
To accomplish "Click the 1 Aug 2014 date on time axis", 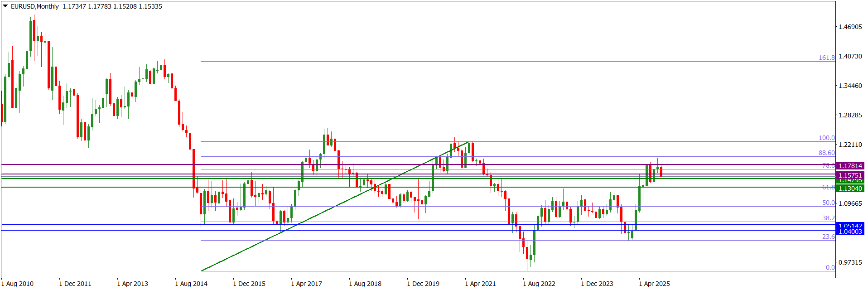I will [x=191, y=284].
